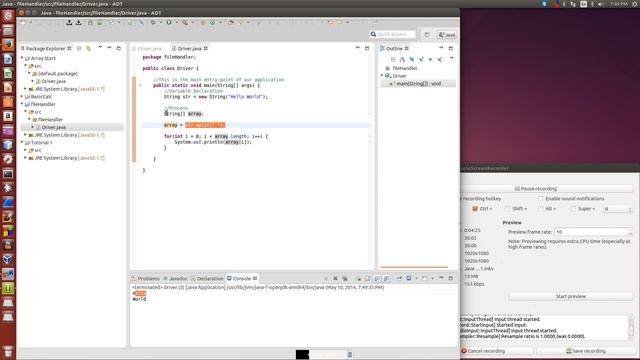
Task: Click the Clear Console icon
Action: coord(358,278)
